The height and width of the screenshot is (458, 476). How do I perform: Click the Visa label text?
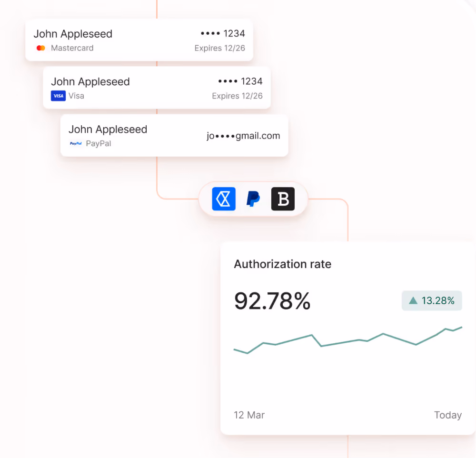coord(77,96)
